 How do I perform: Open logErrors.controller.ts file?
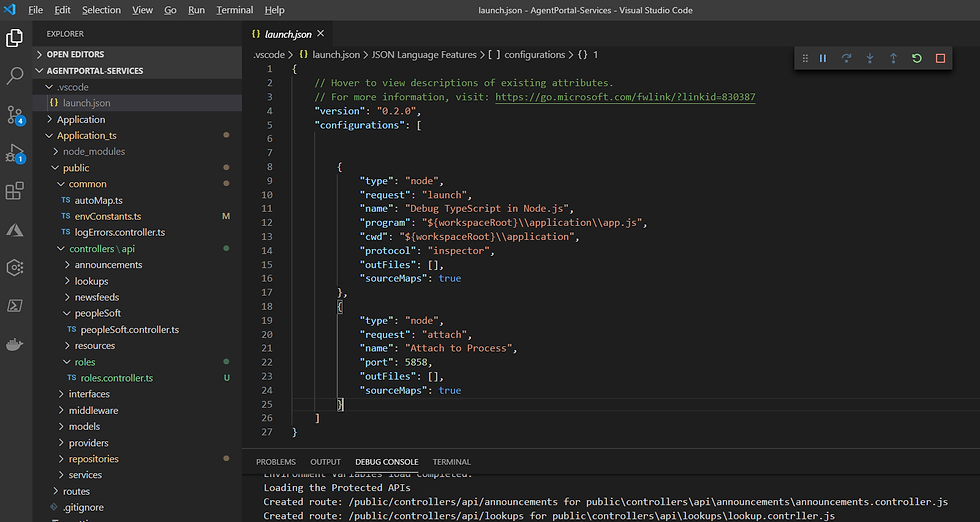coord(138,233)
